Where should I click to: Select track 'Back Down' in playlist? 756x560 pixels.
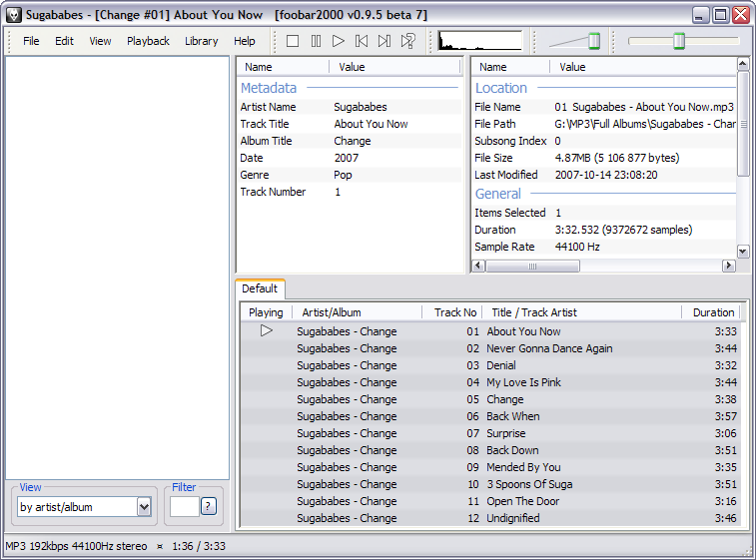[490, 450]
